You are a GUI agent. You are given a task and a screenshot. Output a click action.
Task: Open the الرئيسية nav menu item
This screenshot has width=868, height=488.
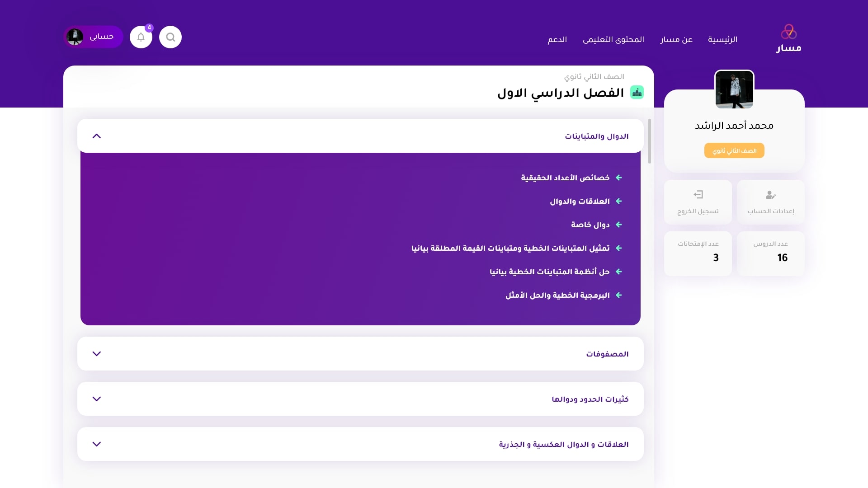click(x=722, y=40)
